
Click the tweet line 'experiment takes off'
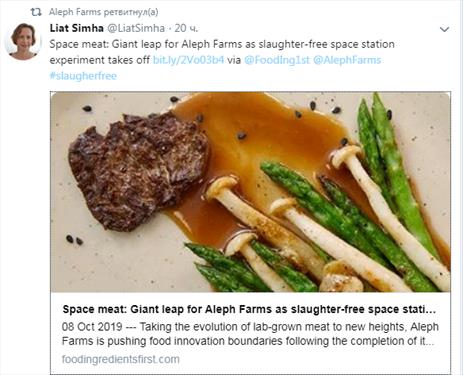(100, 60)
